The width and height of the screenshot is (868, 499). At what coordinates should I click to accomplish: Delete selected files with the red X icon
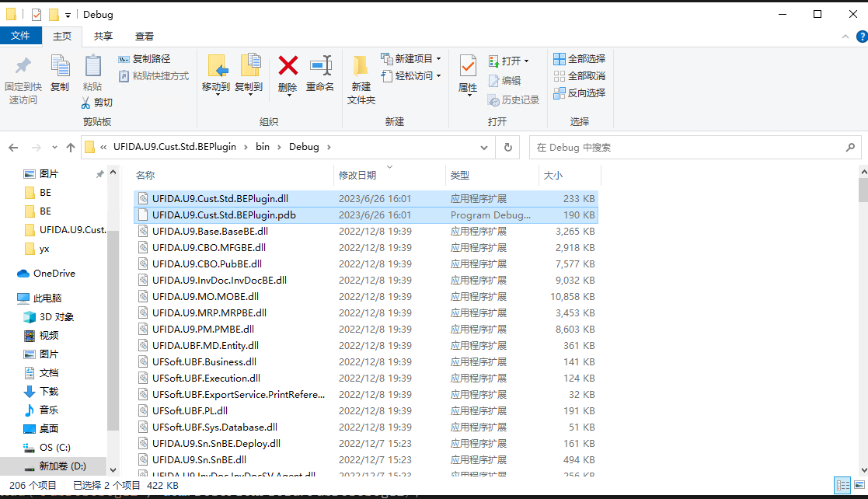point(288,74)
